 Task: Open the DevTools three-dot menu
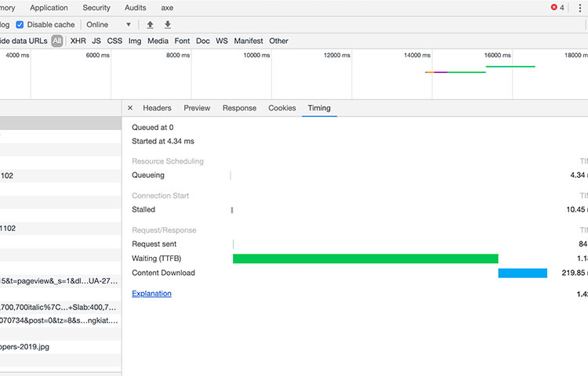pos(580,8)
